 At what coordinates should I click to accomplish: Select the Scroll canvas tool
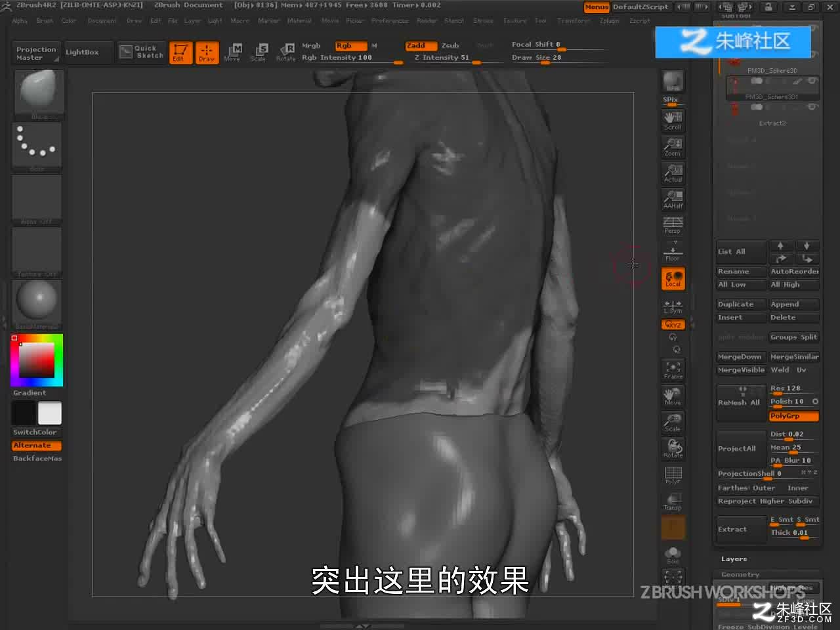pos(673,121)
